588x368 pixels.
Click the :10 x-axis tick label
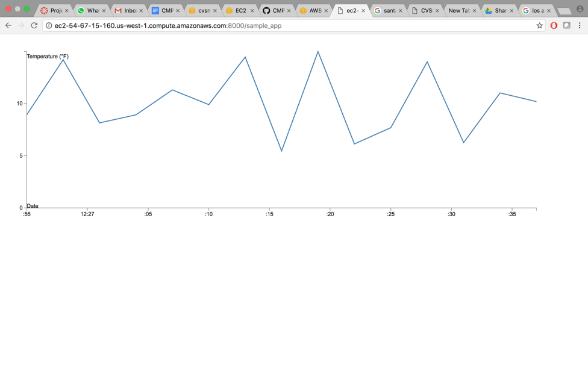[x=208, y=214]
